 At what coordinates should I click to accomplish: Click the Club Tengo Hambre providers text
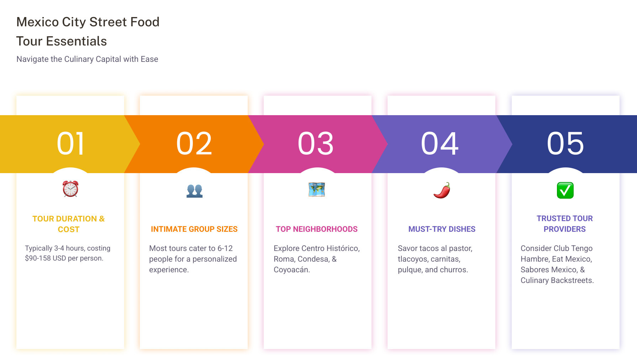pos(557,264)
